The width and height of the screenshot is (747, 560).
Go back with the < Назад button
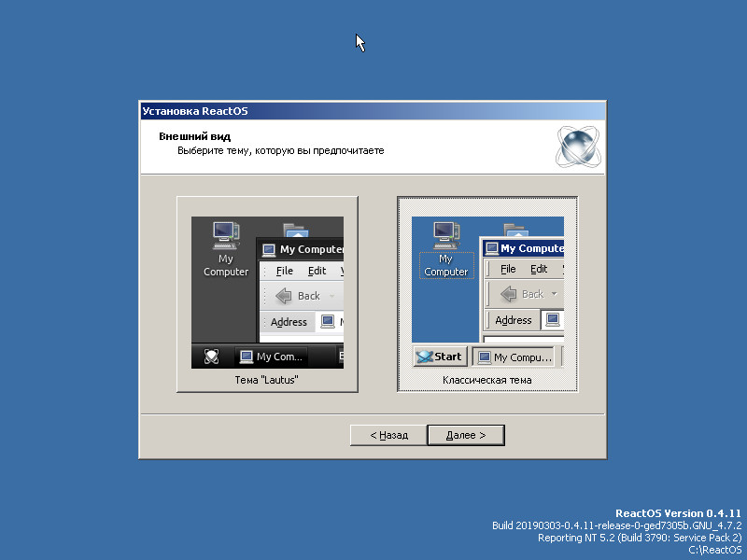(388, 435)
